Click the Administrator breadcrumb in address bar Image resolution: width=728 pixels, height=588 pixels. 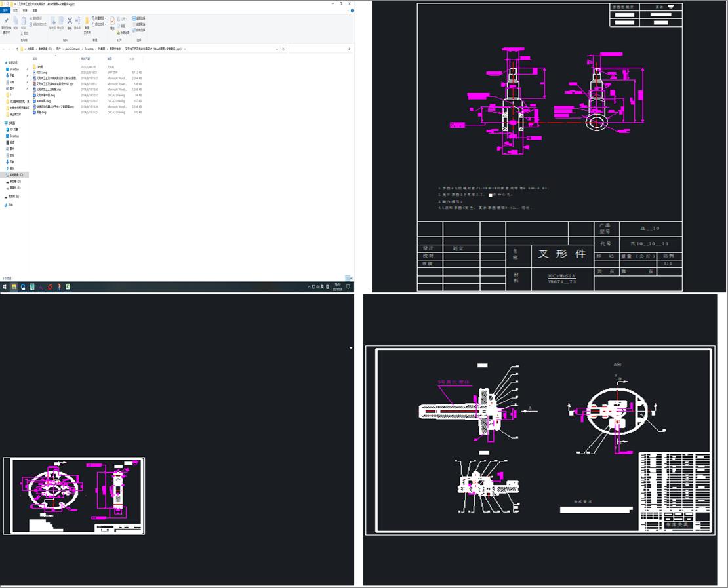72,49
